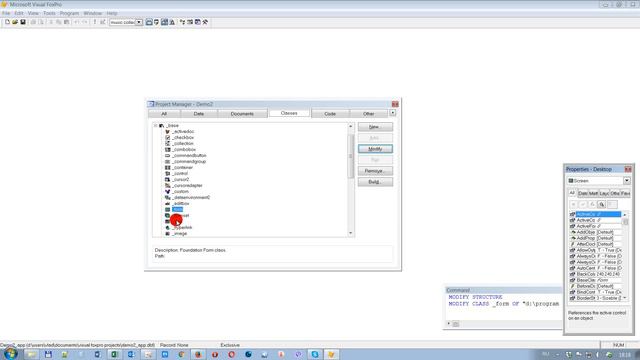Select the _cursoradapter class
640x360 pixels.
pyautogui.click(x=187, y=185)
